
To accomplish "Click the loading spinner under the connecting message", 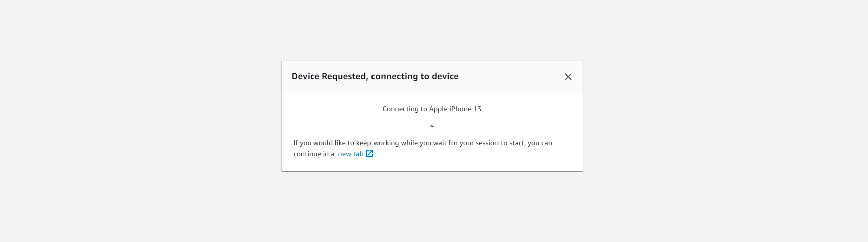I will click(432, 126).
